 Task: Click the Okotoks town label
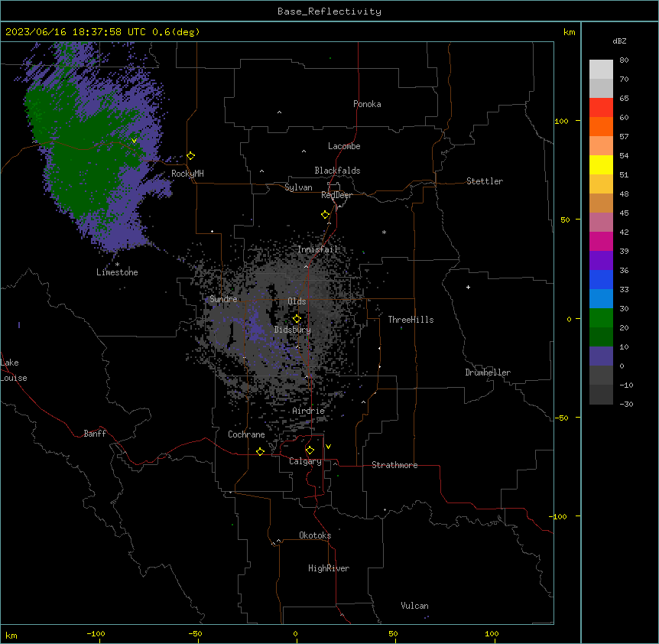pyautogui.click(x=315, y=535)
